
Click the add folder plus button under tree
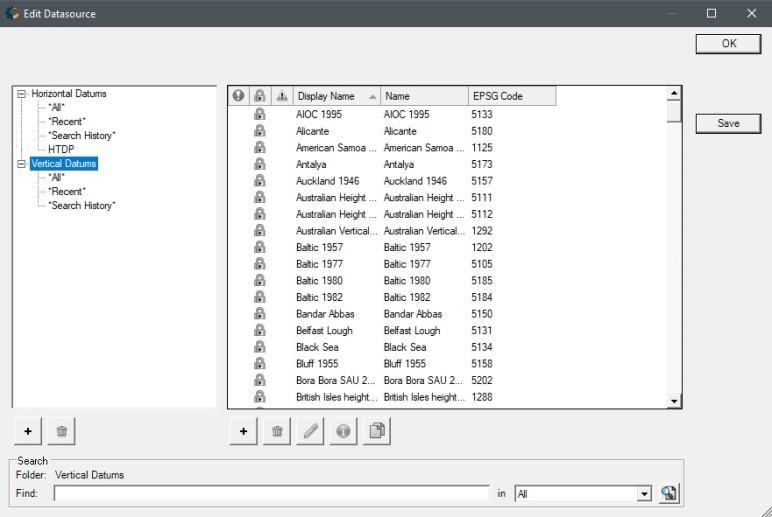pyautogui.click(x=28, y=431)
